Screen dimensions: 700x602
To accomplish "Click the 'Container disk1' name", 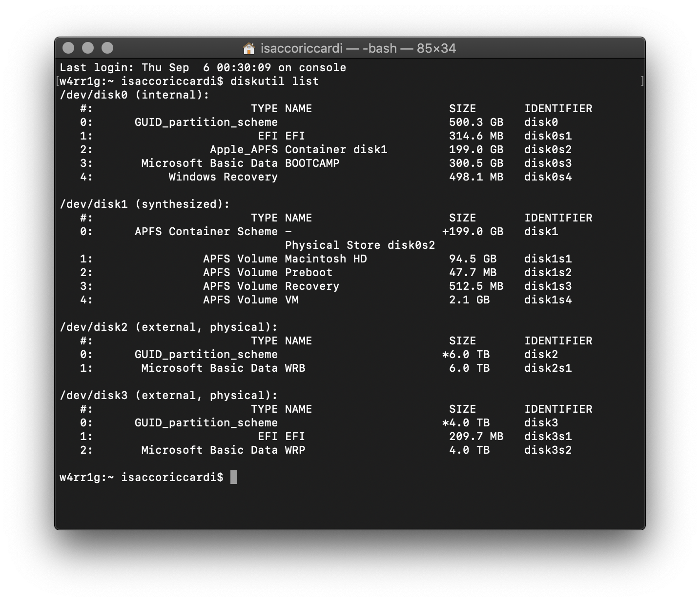I will tap(336, 149).
